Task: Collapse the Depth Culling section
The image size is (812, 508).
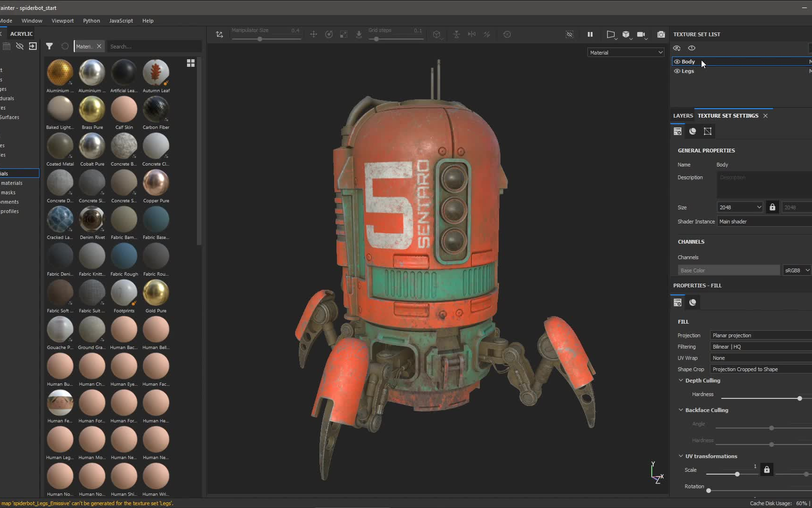Action: pyautogui.click(x=680, y=381)
